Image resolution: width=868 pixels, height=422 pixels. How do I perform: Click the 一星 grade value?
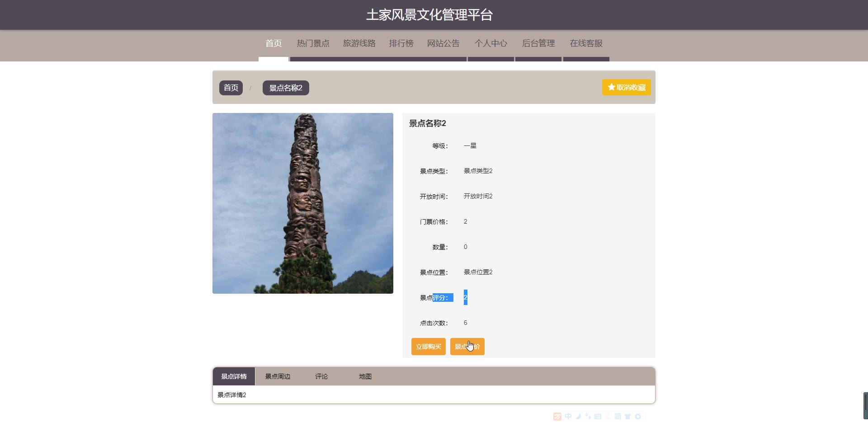click(470, 145)
